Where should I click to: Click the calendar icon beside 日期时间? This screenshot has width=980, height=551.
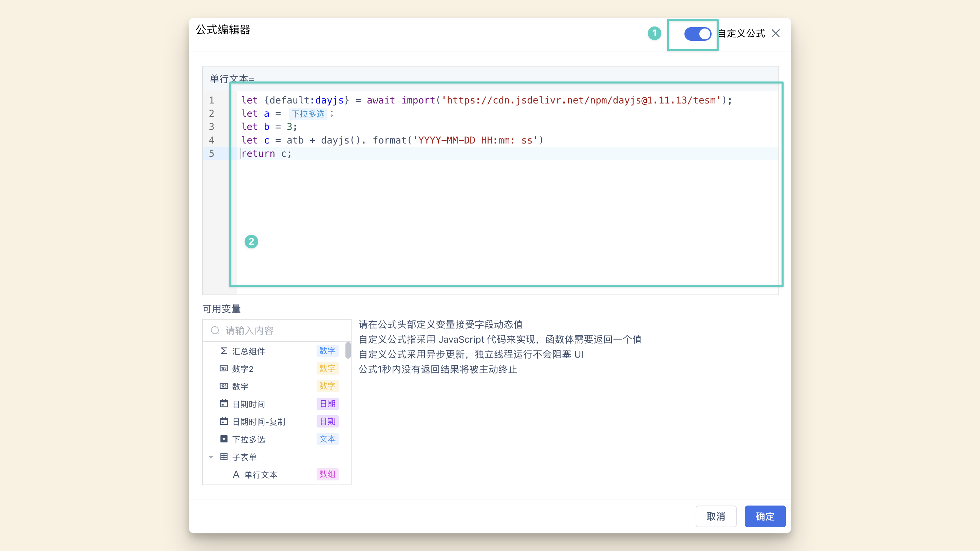click(x=224, y=403)
